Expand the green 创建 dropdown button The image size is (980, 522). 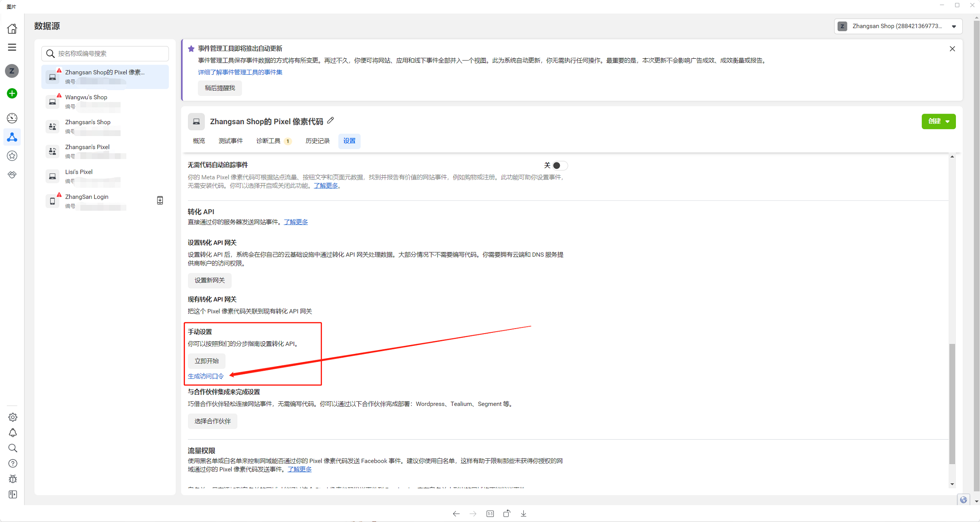[939, 122]
